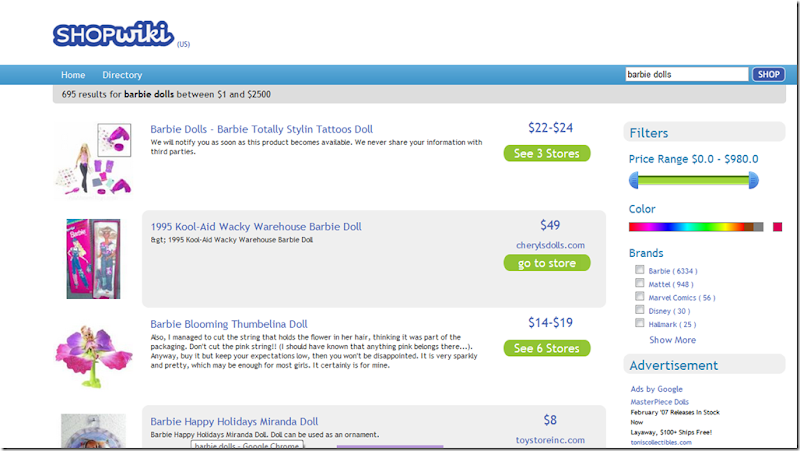Open MasterPiece Dolls ad link
The height and width of the screenshot is (451, 800).
pos(660,402)
